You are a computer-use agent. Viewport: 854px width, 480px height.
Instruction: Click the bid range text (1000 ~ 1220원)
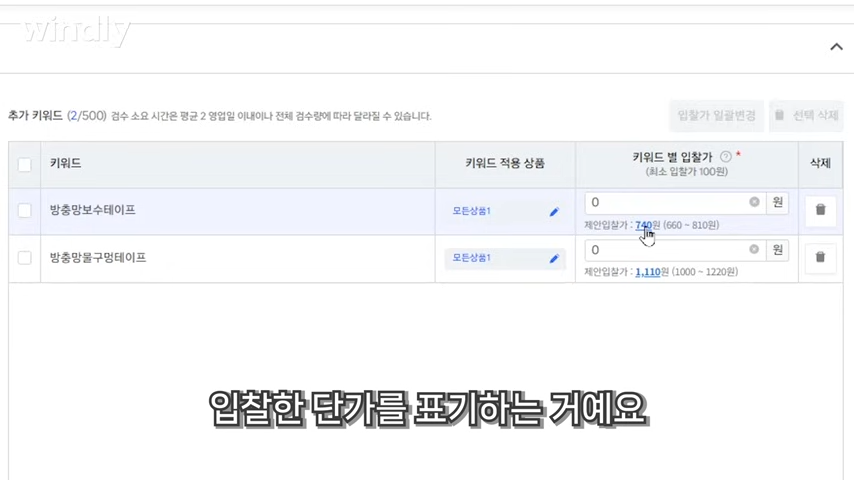click(x=705, y=272)
